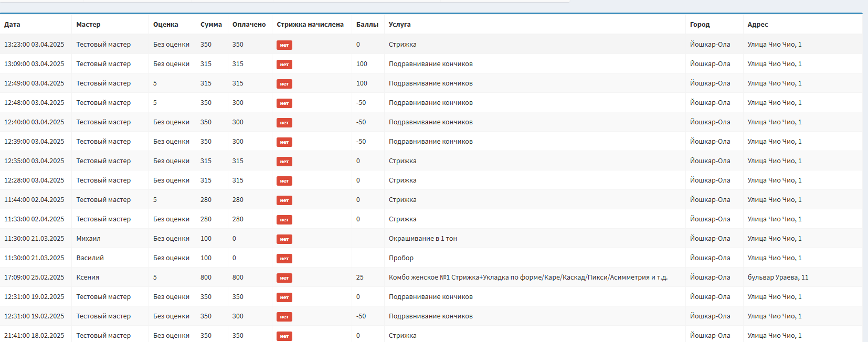Select date cell "13:23:00 03.04.2025"
The height and width of the screenshot is (342, 868).
pos(34,45)
